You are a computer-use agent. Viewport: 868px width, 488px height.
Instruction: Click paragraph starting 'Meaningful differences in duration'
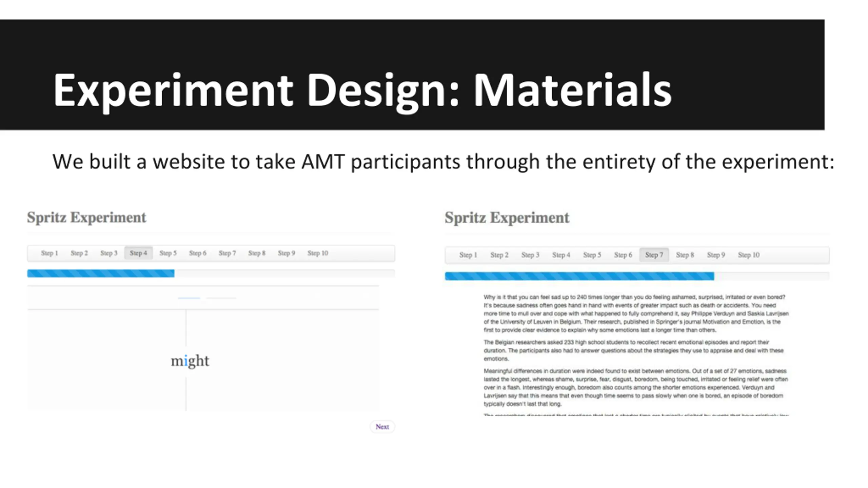636,387
